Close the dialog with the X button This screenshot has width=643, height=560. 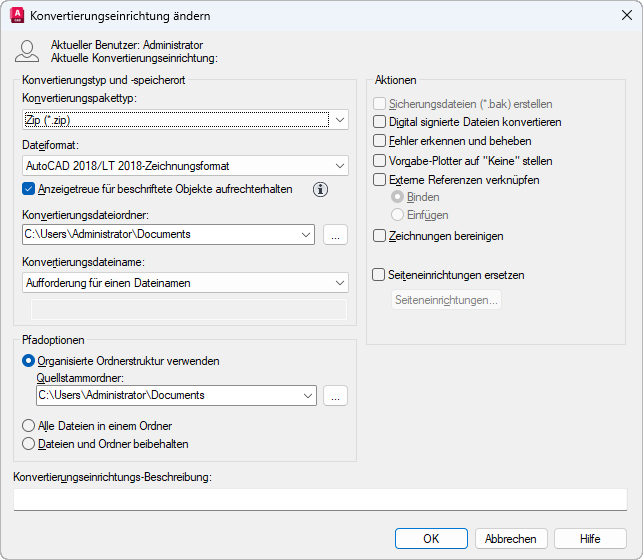pyautogui.click(x=627, y=16)
